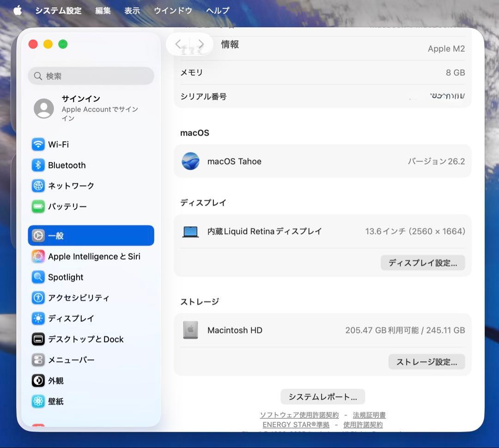Click the 検索 search field

click(91, 75)
